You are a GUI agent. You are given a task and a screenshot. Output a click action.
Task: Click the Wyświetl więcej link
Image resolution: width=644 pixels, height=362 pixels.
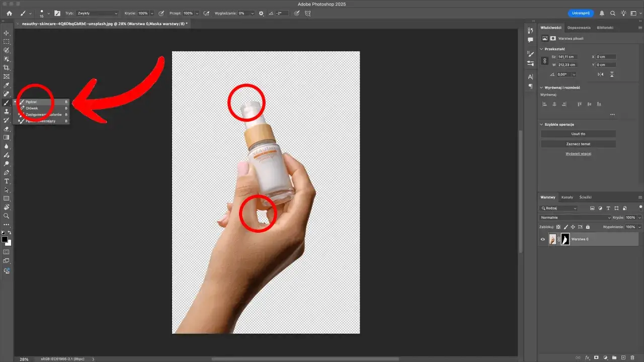tap(578, 153)
